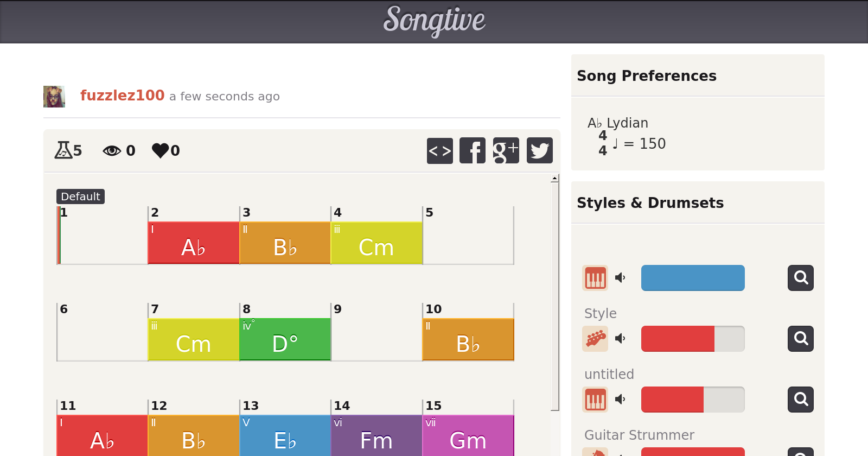Click the top piano keyboard icon
The height and width of the screenshot is (456, 868).
click(x=595, y=278)
